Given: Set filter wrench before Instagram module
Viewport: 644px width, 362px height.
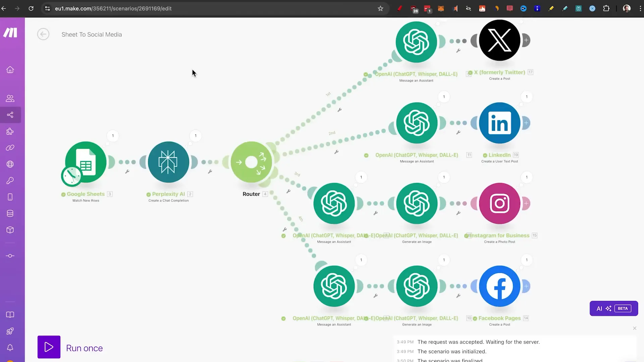Looking at the screenshot, I should pos(458,213).
